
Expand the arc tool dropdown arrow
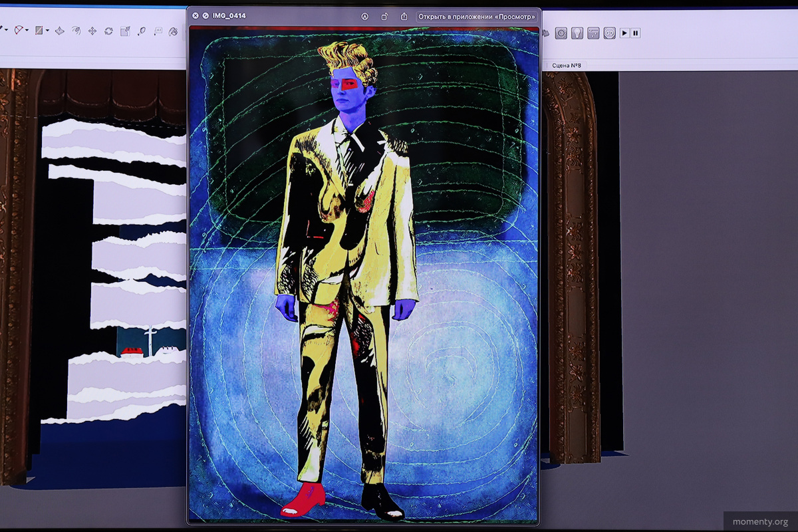tap(27, 31)
